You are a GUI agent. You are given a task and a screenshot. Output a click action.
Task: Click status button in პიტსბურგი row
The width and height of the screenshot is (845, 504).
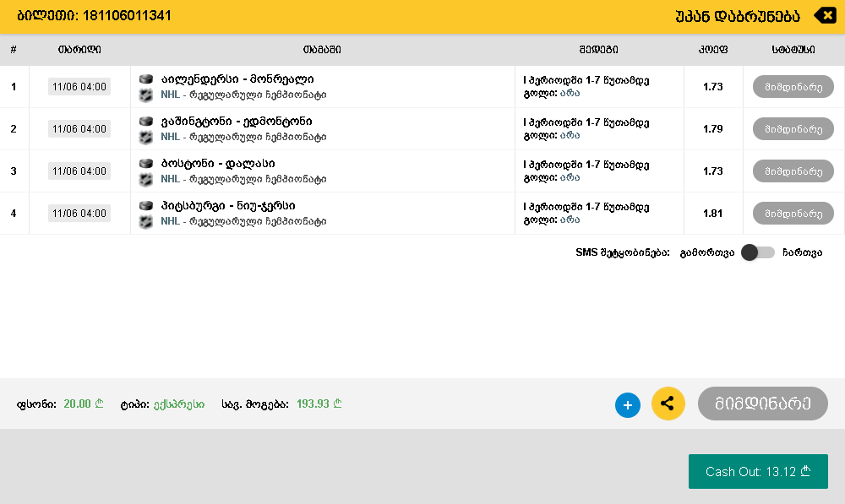point(793,214)
